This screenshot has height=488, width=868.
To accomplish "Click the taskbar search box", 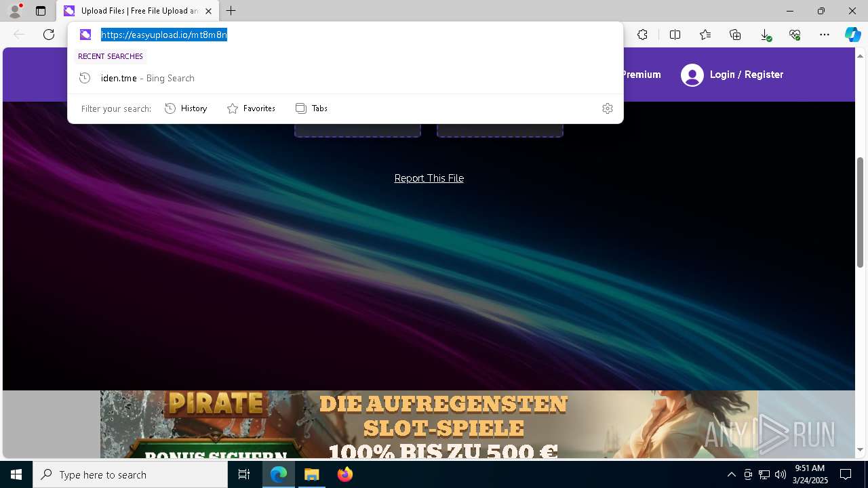I will [x=130, y=474].
